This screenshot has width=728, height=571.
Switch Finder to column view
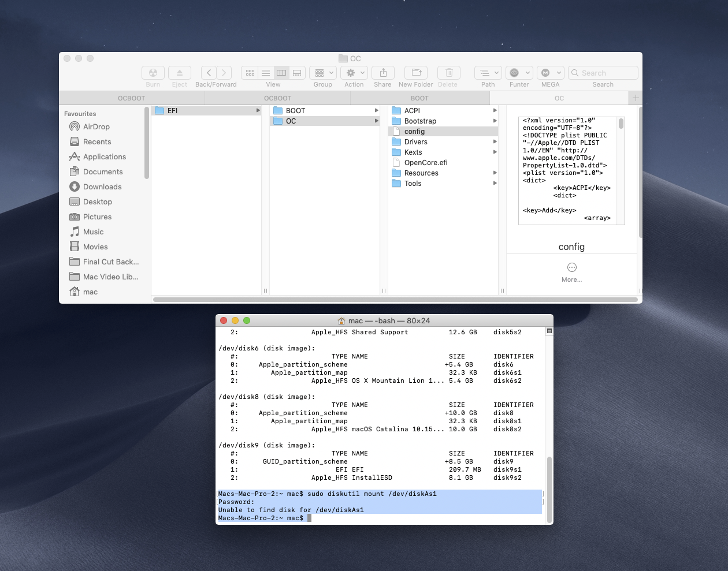click(281, 73)
